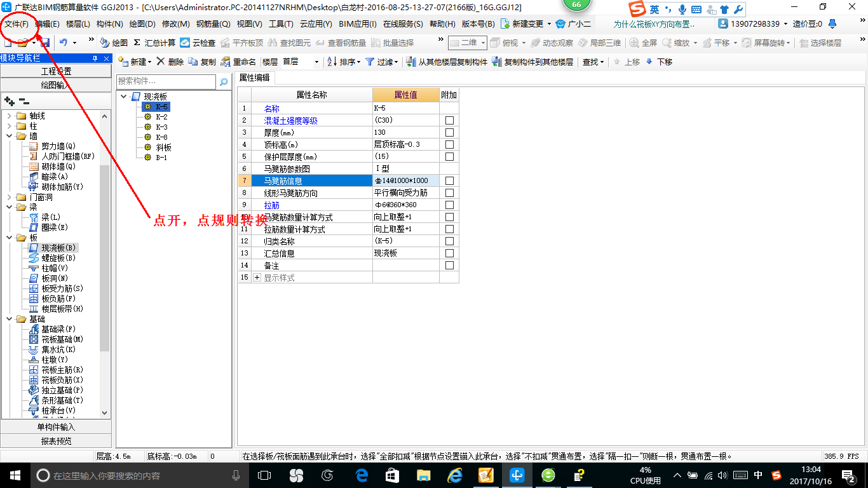The image size is (868, 488).
Task: Click the 报表预览 navigation button
Action: 56,440
